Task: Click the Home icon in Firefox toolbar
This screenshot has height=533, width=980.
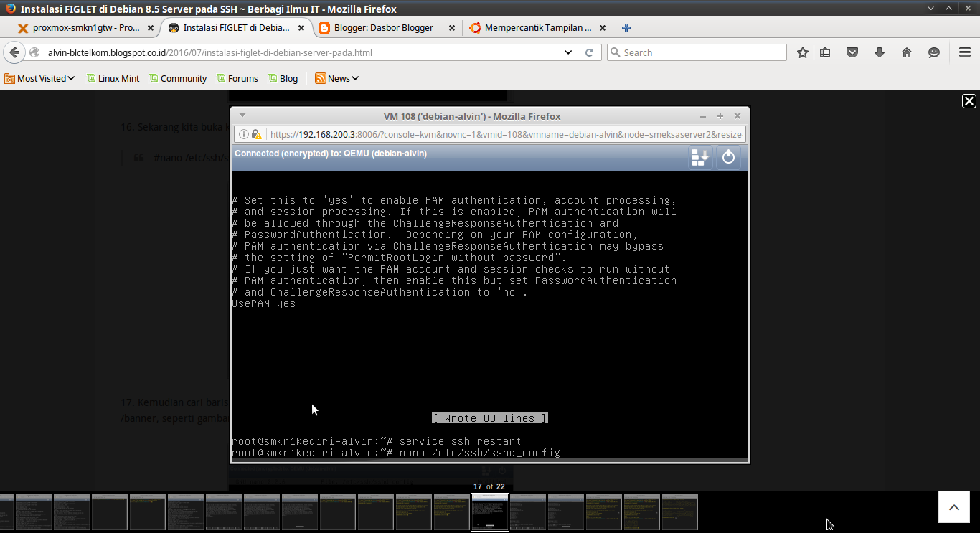Action: point(906,52)
